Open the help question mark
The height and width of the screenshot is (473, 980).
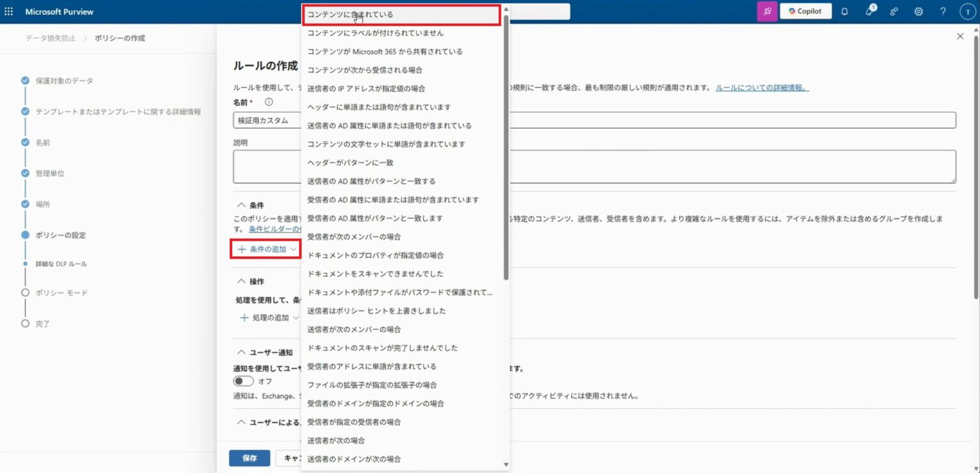(x=943, y=11)
